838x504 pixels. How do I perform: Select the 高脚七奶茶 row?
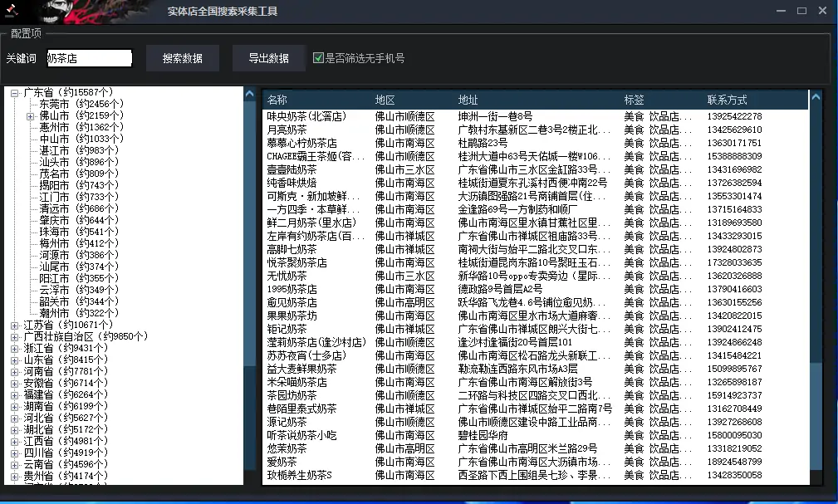(x=536, y=250)
